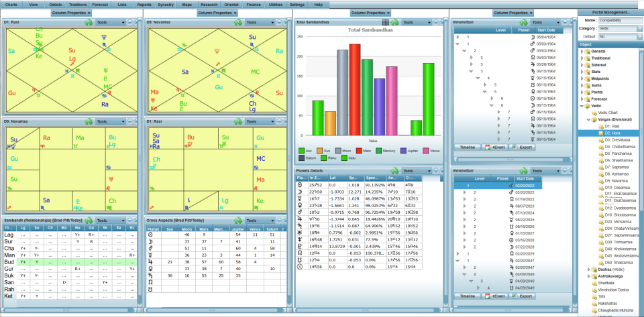Image resolution: width=644 pixels, height=317 pixels.
Task: Open Column Properties dropdown above Total Sambandhas
Action: (370, 13)
